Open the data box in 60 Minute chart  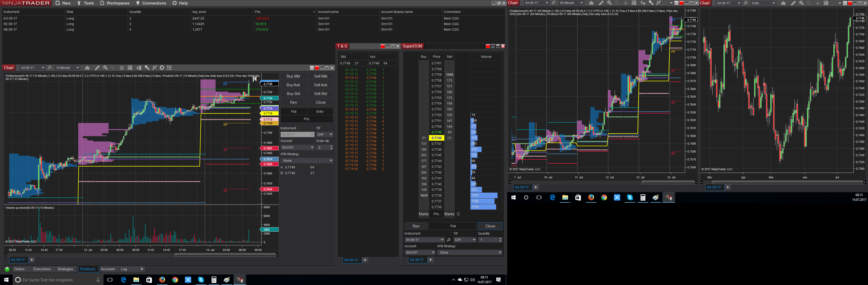634,3
